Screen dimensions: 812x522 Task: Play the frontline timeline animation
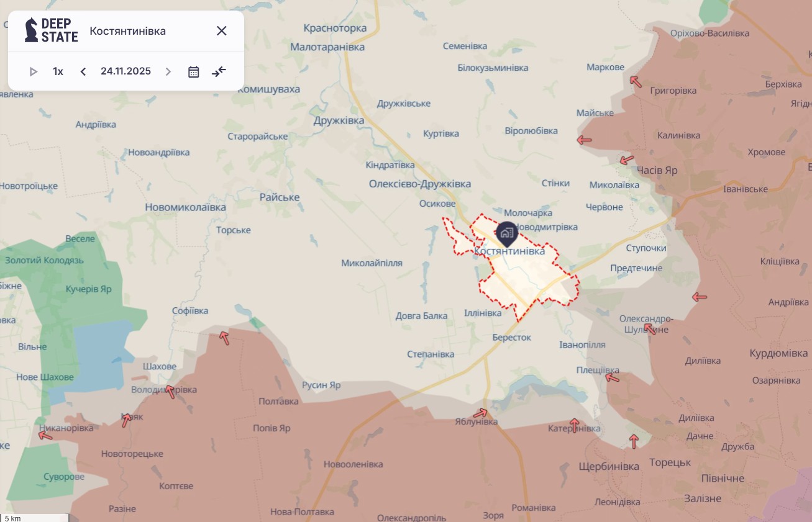click(x=34, y=71)
